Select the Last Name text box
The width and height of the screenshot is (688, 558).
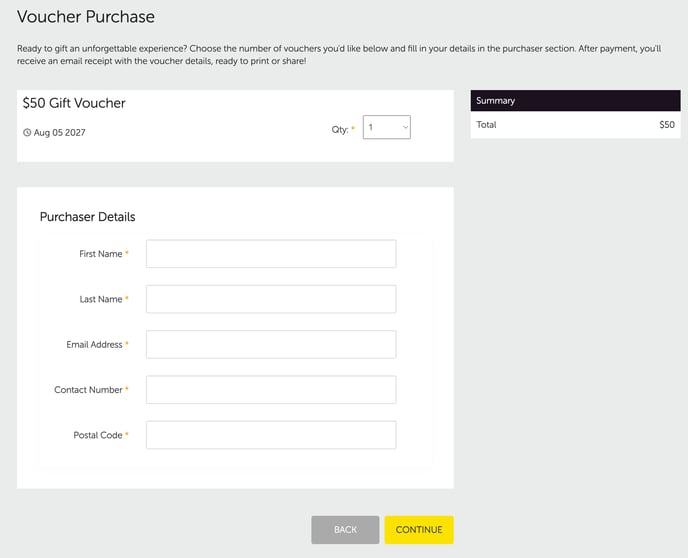271,299
